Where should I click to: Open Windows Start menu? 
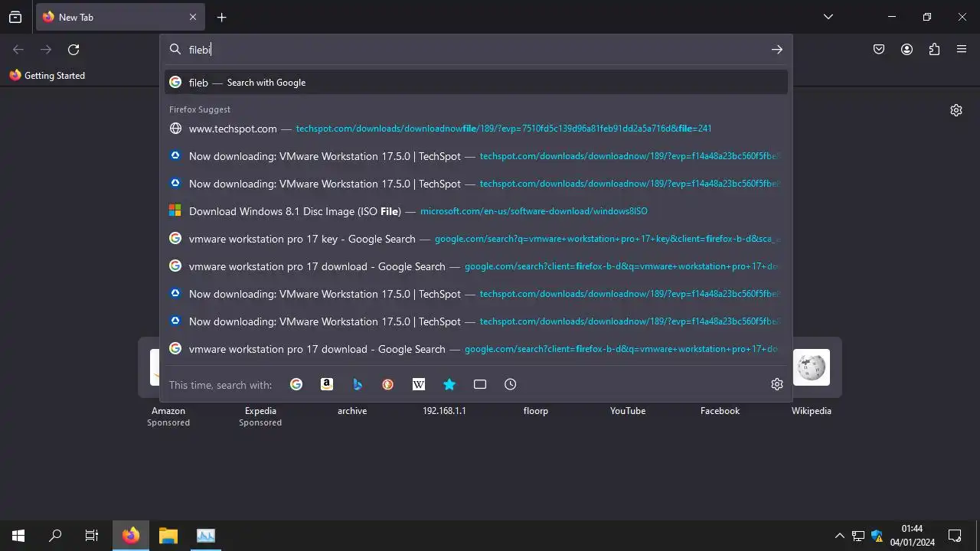[x=18, y=536]
